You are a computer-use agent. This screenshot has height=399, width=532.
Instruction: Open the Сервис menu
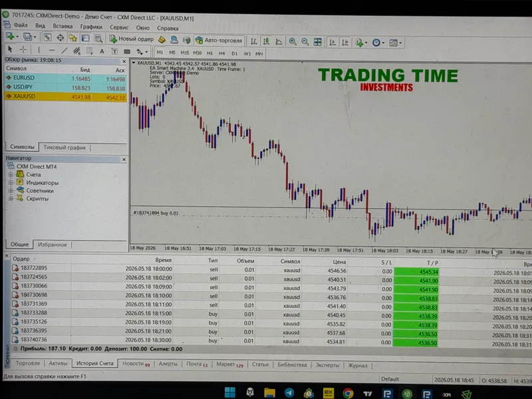click(x=119, y=27)
